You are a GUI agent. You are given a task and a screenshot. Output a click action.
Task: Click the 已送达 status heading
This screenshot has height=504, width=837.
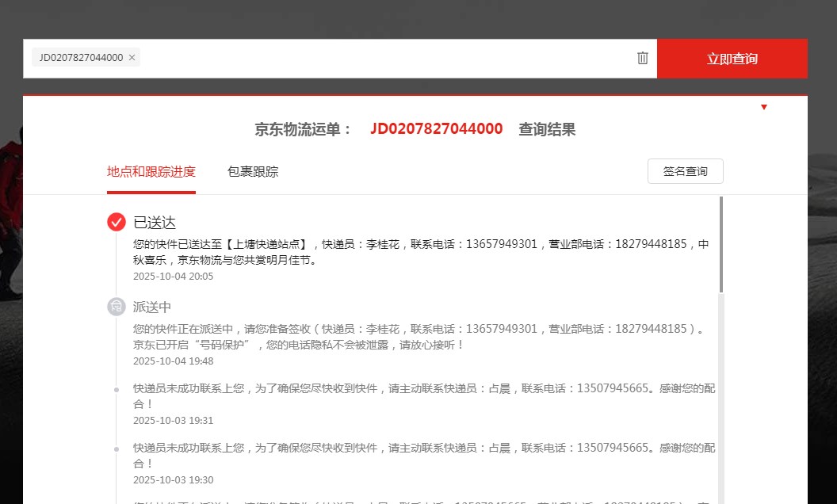155,223
